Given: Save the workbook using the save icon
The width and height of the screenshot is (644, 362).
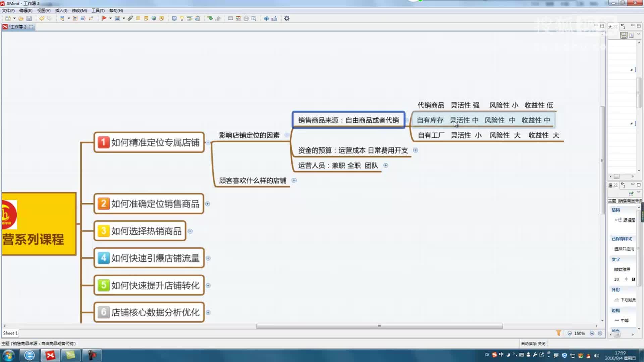Looking at the screenshot, I should pos(29,18).
